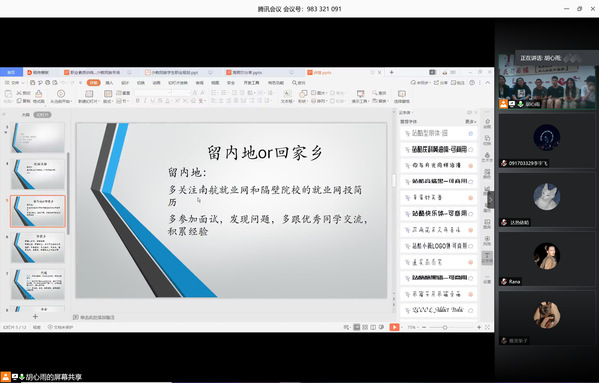Click the orange slideshow play button in status bar
This screenshot has width=599, height=383.
394,327
